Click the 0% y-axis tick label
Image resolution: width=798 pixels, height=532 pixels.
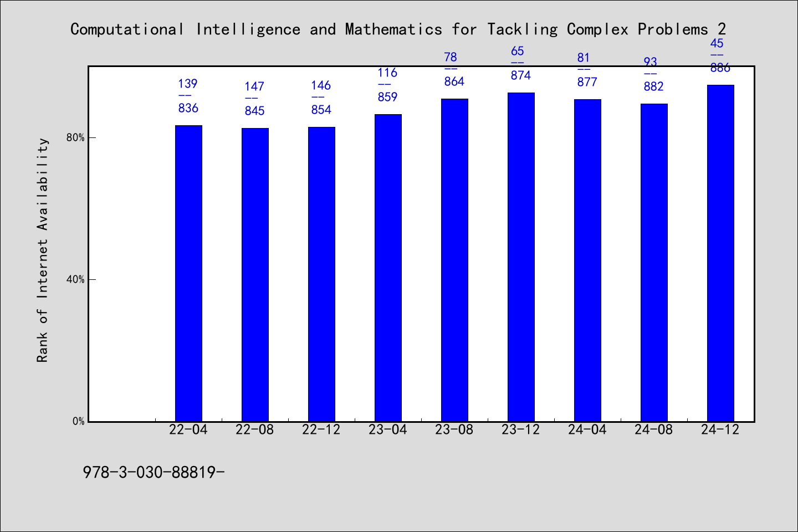(79, 421)
